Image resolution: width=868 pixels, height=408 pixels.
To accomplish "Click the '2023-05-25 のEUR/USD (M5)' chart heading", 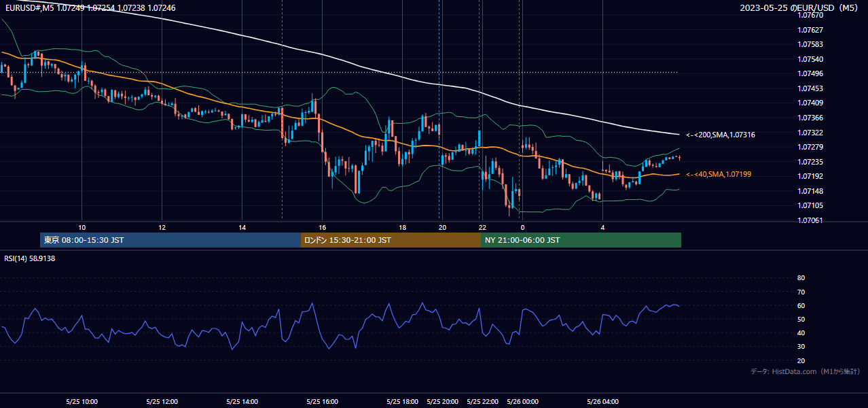I will pos(799,7).
